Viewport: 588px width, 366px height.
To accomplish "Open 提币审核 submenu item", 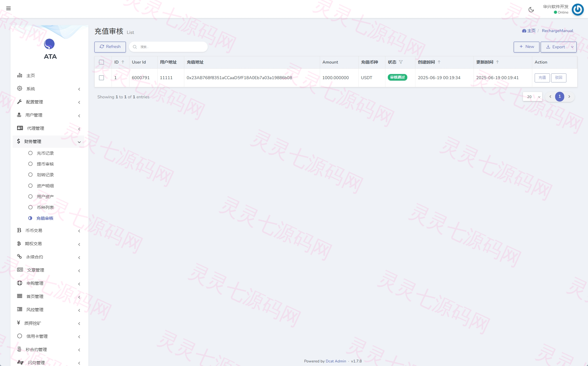I will tap(45, 164).
